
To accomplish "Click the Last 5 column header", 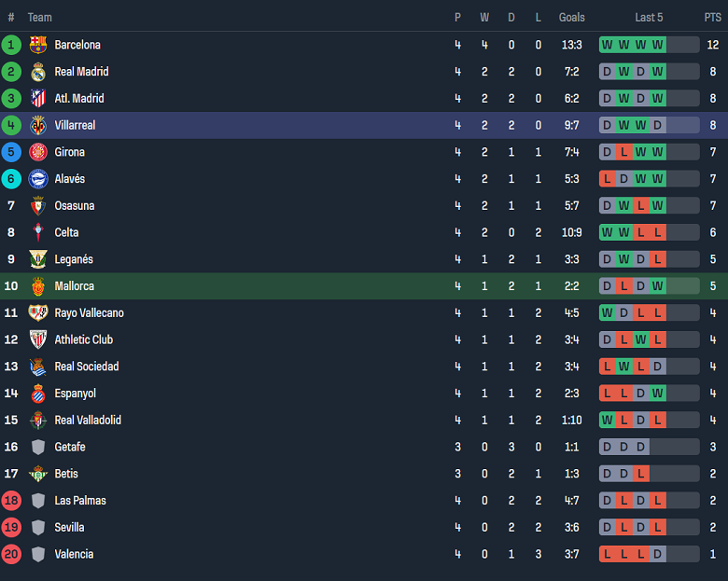I will point(649,18).
